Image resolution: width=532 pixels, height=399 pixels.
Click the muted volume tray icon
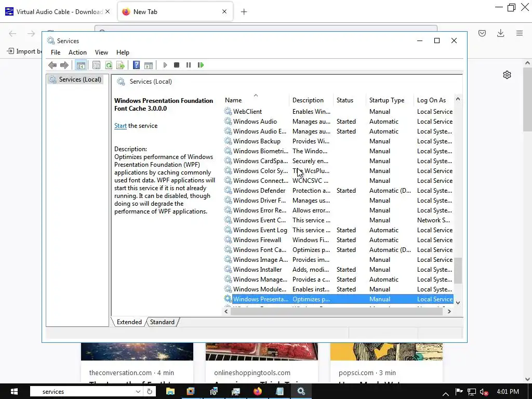tap(484, 392)
